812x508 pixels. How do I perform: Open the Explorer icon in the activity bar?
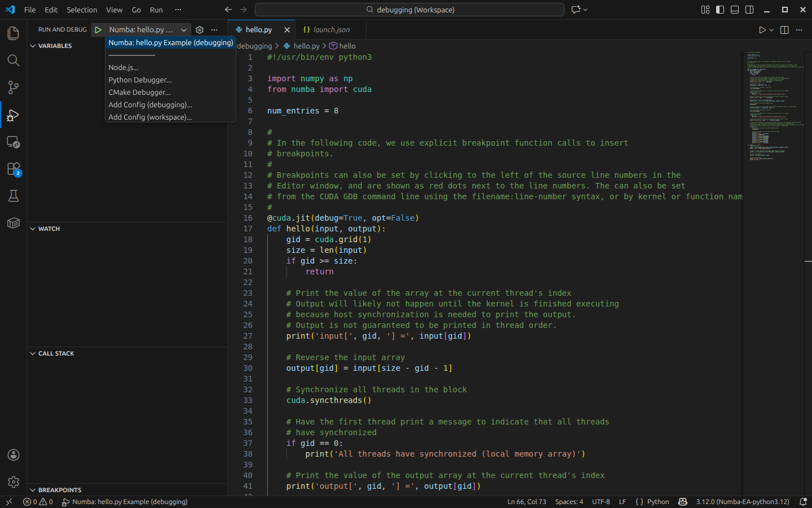13,33
